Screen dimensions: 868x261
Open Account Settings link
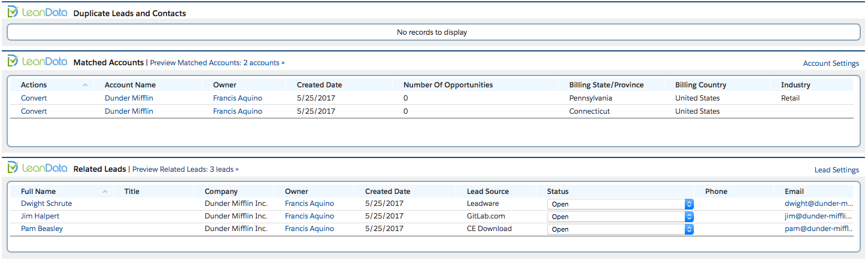pos(831,63)
